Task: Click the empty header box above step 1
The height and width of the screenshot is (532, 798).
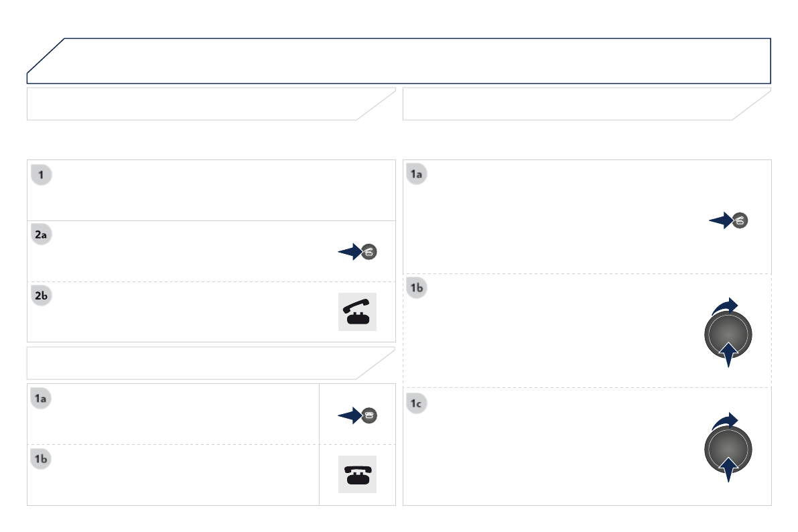Action: [x=201, y=104]
